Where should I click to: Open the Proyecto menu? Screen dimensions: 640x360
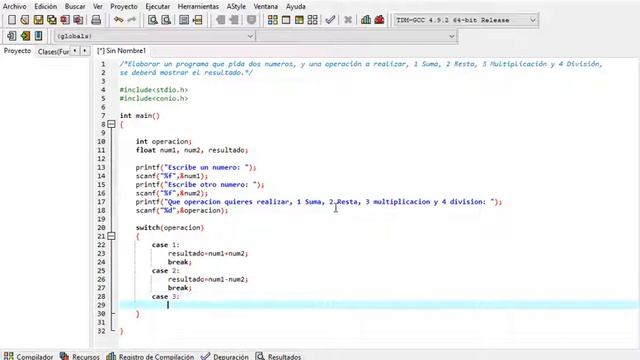tap(124, 7)
